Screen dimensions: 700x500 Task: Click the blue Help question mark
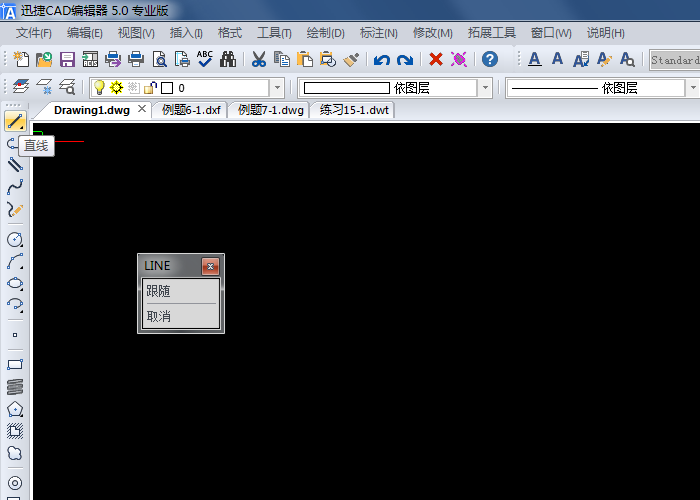(490, 59)
